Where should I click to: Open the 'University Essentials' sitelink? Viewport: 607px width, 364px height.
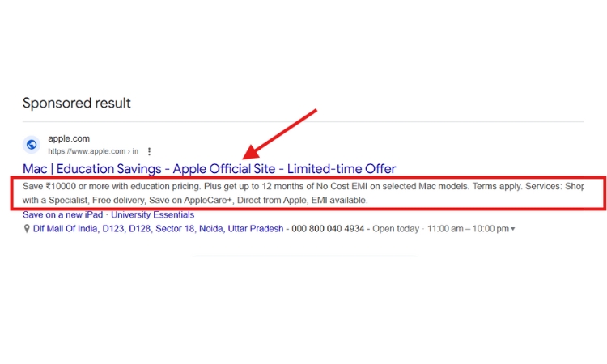(x=152, y=214)
